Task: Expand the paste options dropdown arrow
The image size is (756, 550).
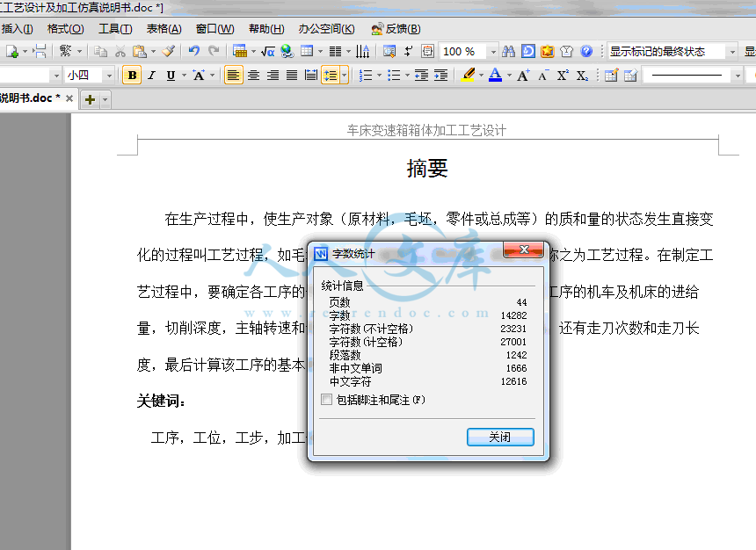Action: [x=153, y=51]
